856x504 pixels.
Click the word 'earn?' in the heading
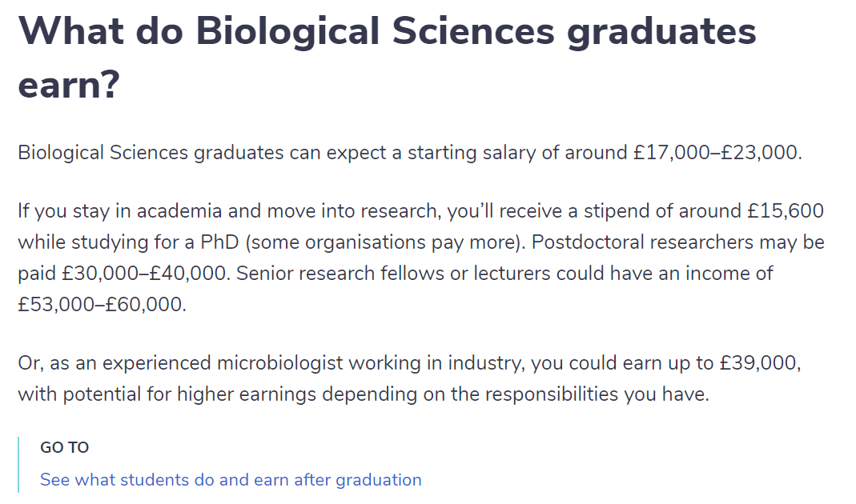point(69,85)
